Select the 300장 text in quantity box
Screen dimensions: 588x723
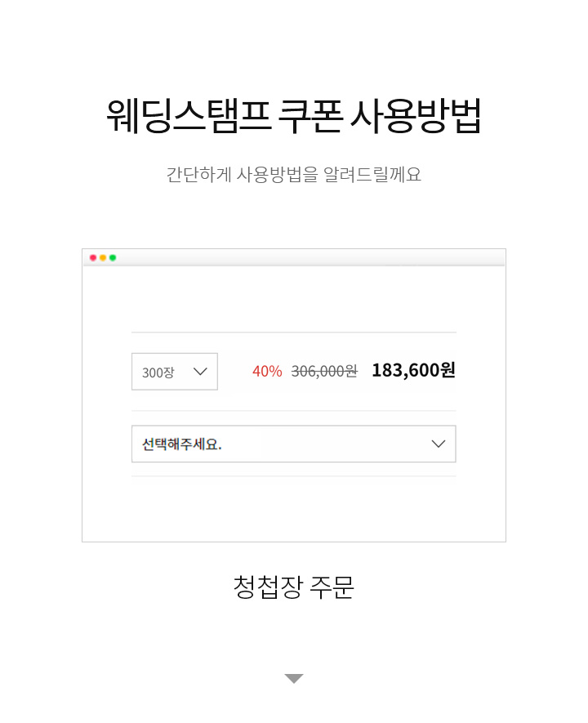coord(158,372)
